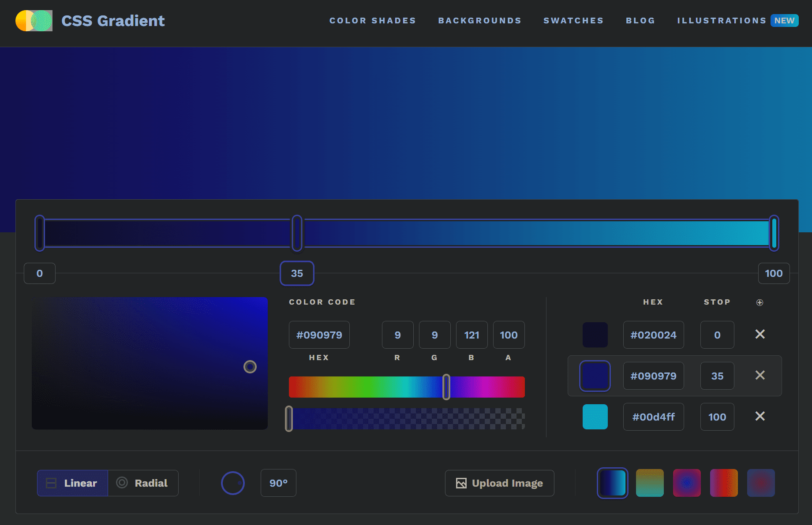Click the circle icon in the Radial button
Image resolution: width=812 pixels, height=525 pixels.
(x=122, y=483)
